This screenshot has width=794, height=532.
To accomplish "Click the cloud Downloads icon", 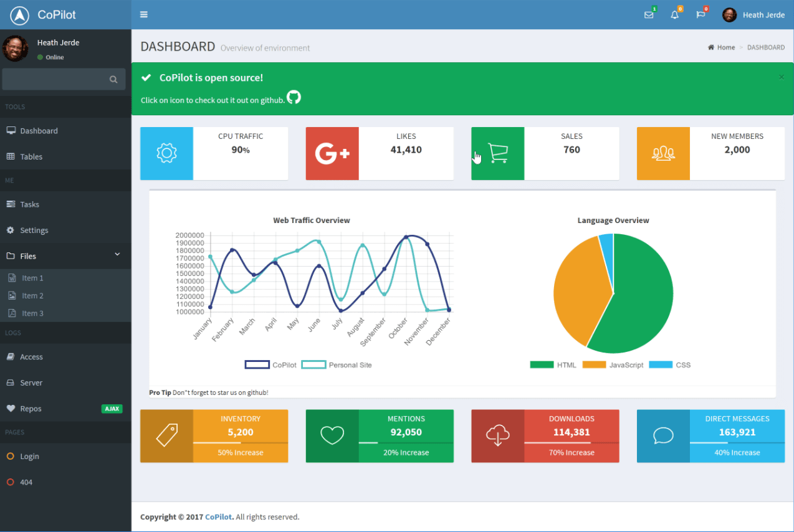I will click(x=497, y=436).
